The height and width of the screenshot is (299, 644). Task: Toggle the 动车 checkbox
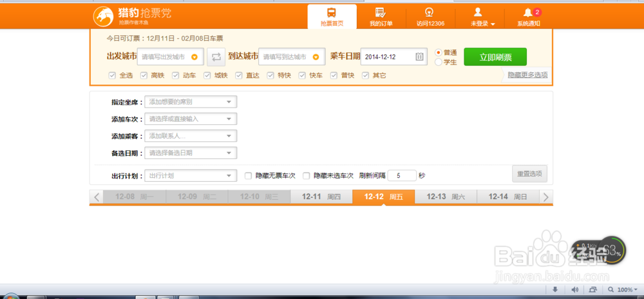coord(175,75)
